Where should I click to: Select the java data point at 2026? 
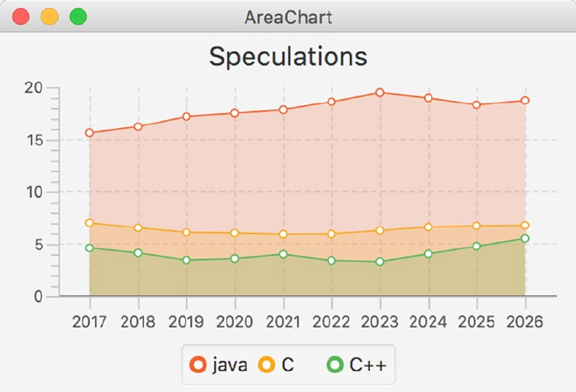pyautogui.click(x=525, y=101)
